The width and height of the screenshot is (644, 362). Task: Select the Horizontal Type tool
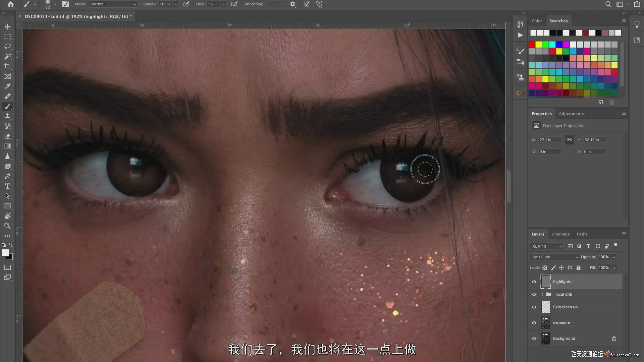(7, 186)
